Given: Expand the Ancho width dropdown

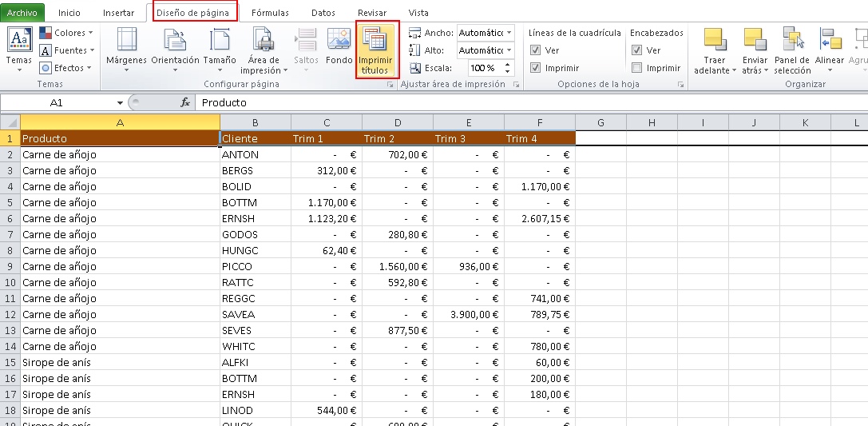Looking at the screenshot, I should click(x=509, y=33).
